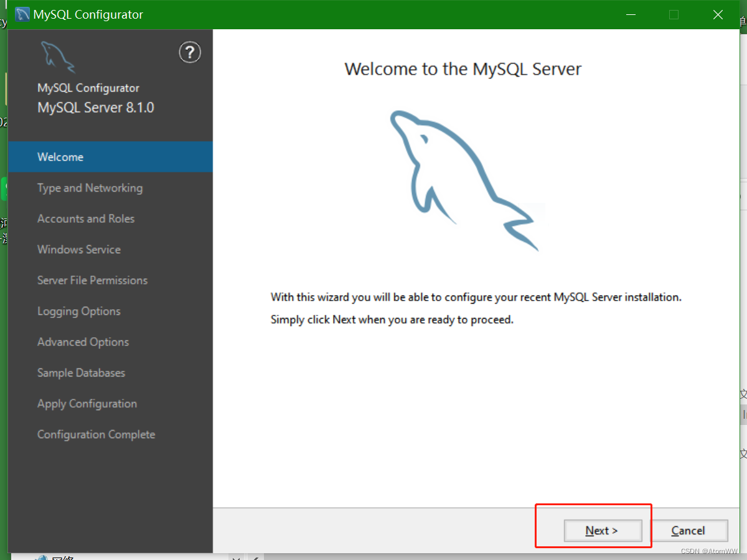
Task: Click the MySQL Configurator title bar icon
Action: 22,14
